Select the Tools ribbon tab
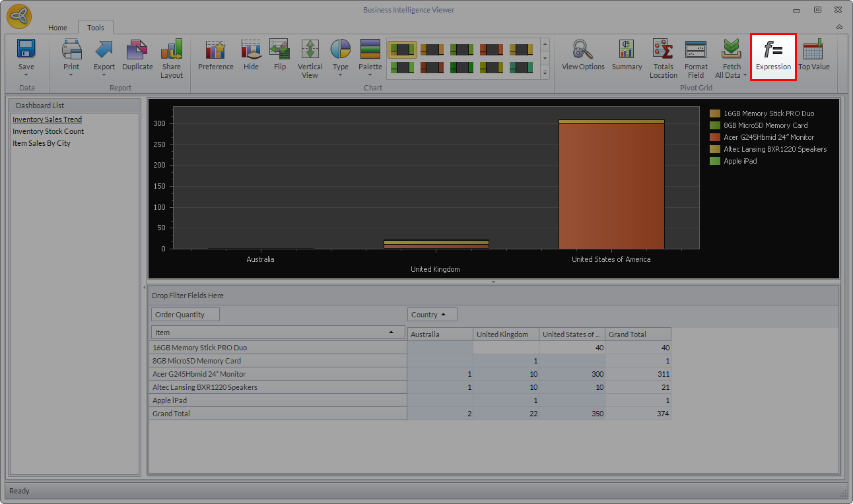 click(96, 28)
